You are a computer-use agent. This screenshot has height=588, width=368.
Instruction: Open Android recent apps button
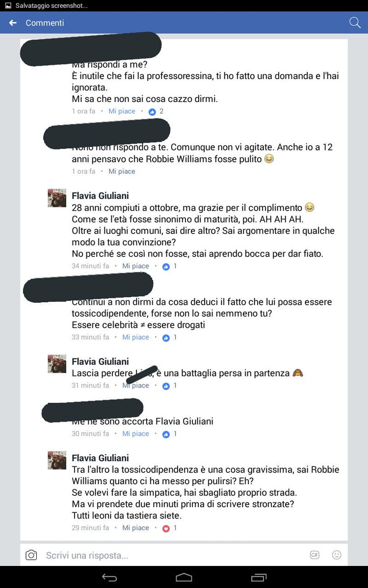258,578
